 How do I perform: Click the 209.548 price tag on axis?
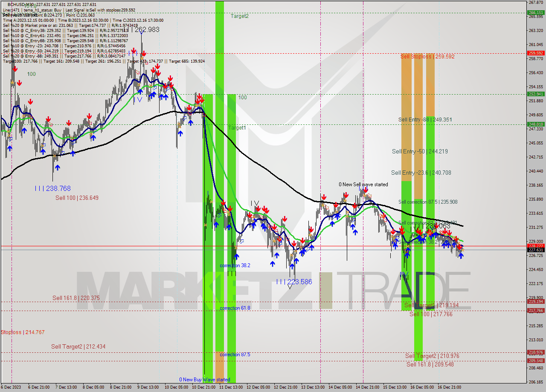[536, 361]
